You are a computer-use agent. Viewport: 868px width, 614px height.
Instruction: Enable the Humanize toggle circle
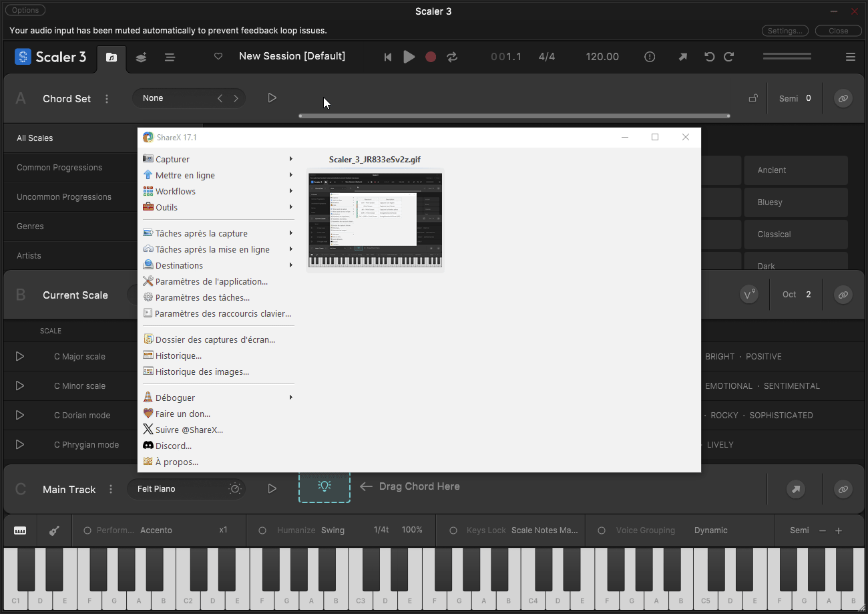(x=262, y=530)
